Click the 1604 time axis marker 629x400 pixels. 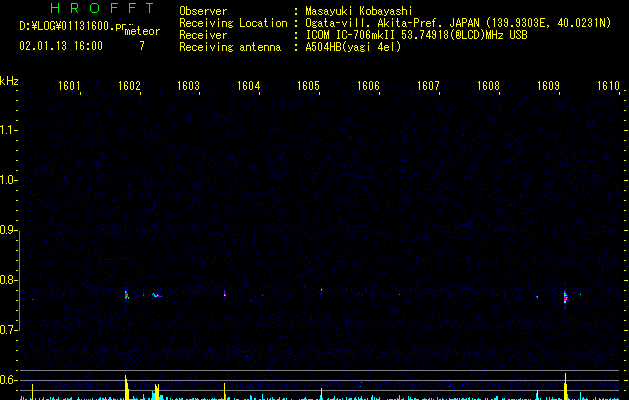coord(249,86)
